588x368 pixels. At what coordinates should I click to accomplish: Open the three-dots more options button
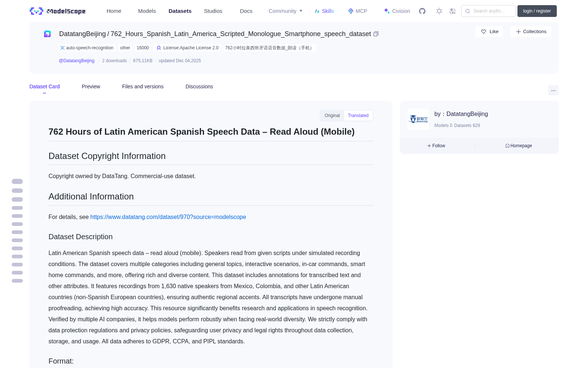(x=553, y=90)
